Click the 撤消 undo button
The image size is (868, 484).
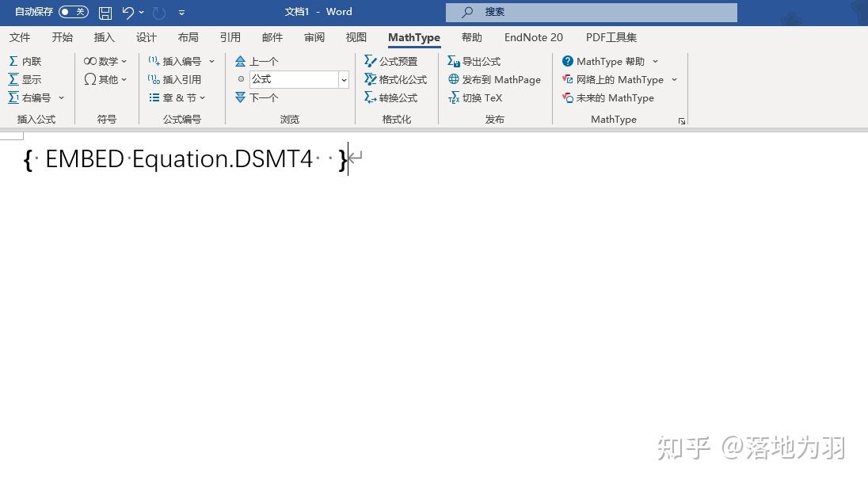pyautogui.click(x=129, y=12)
